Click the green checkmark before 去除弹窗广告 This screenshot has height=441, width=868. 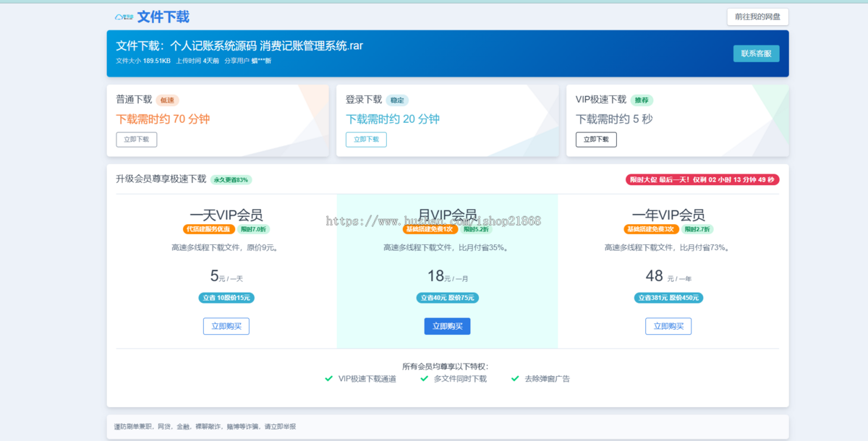[516, 378]
